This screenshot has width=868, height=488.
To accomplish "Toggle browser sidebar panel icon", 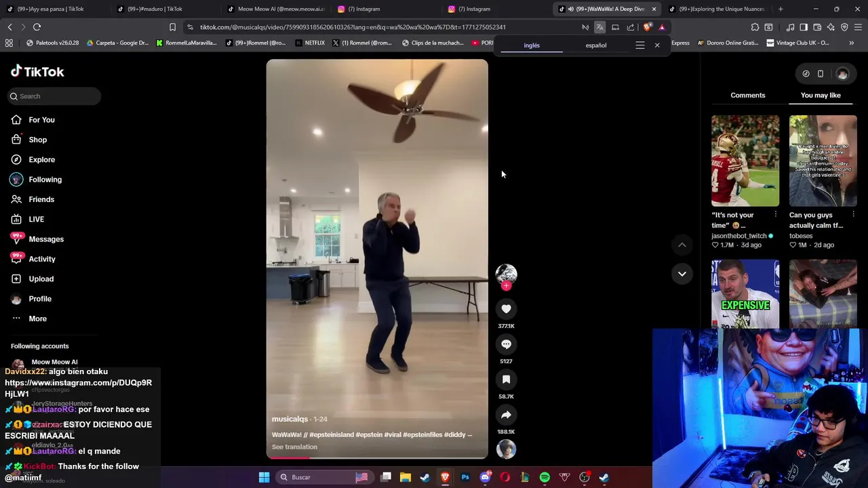I will tap(804, 27).
